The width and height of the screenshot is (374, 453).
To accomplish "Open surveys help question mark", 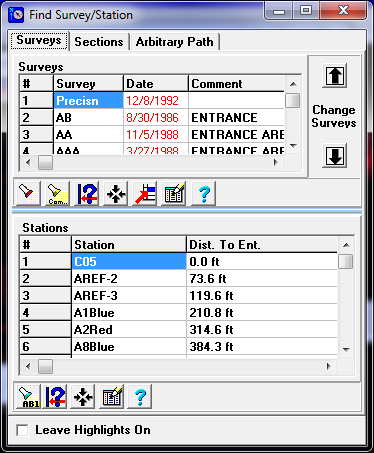I will (x=203, y=194).
